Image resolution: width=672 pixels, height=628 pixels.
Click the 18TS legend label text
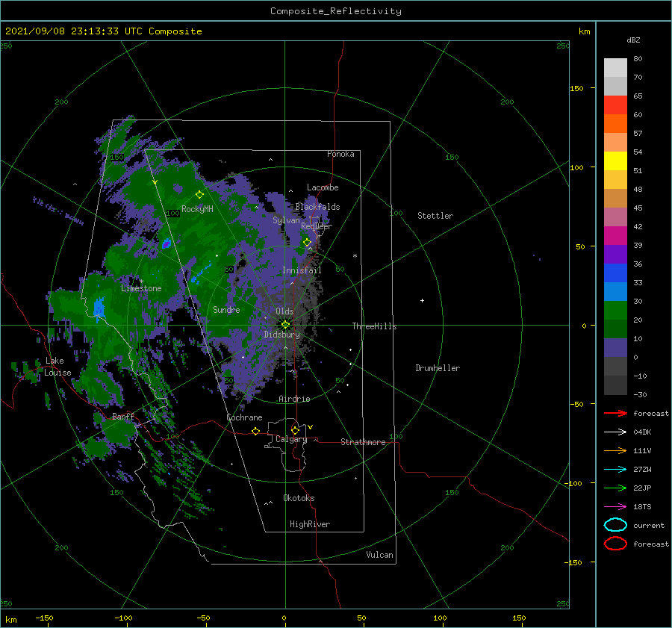pos(642,507)
